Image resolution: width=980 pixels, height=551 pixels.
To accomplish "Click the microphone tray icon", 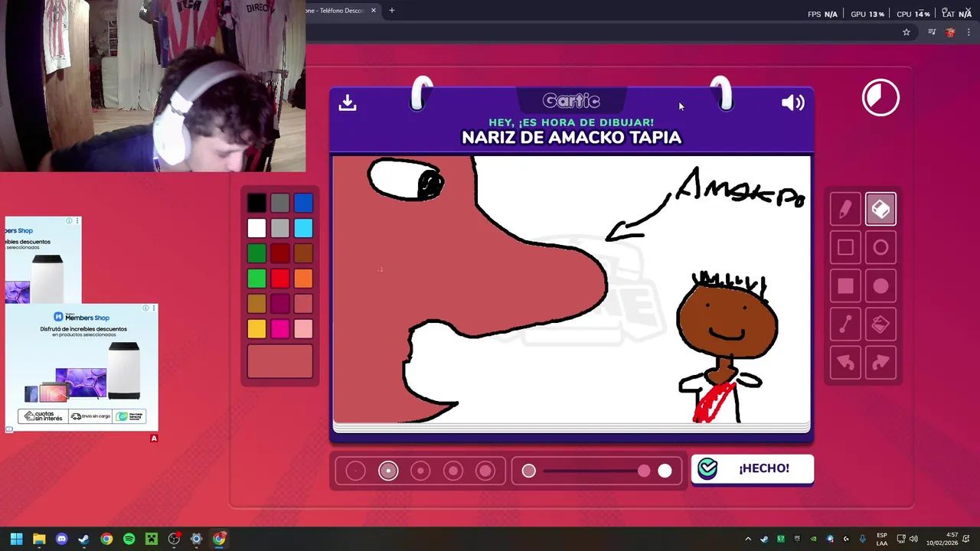I will click(x=863, y=539).
